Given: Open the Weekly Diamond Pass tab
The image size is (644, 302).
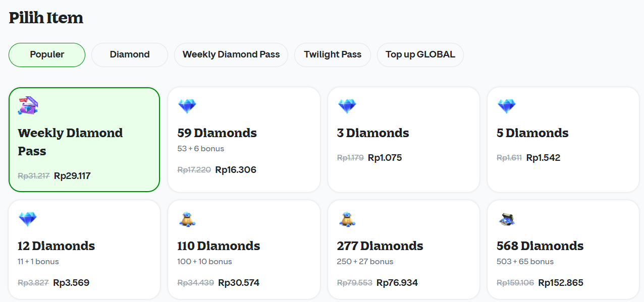Looking at the screenshot, I should click(231, 54).
